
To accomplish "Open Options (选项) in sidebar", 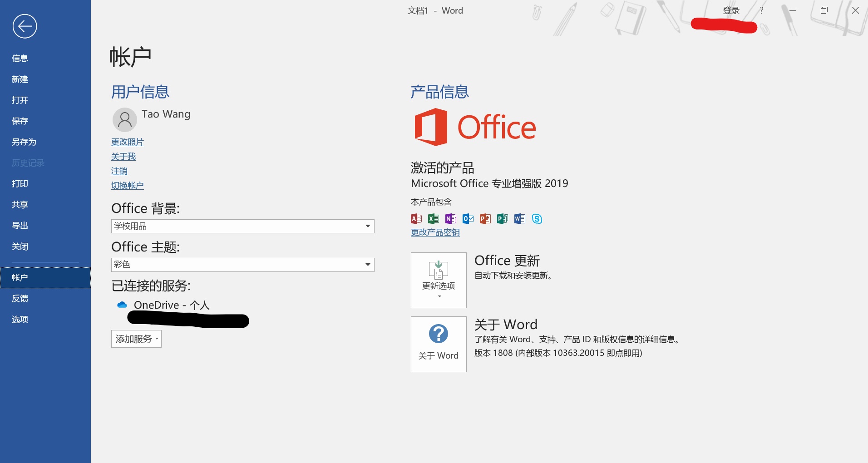I will tap(45, 319).
